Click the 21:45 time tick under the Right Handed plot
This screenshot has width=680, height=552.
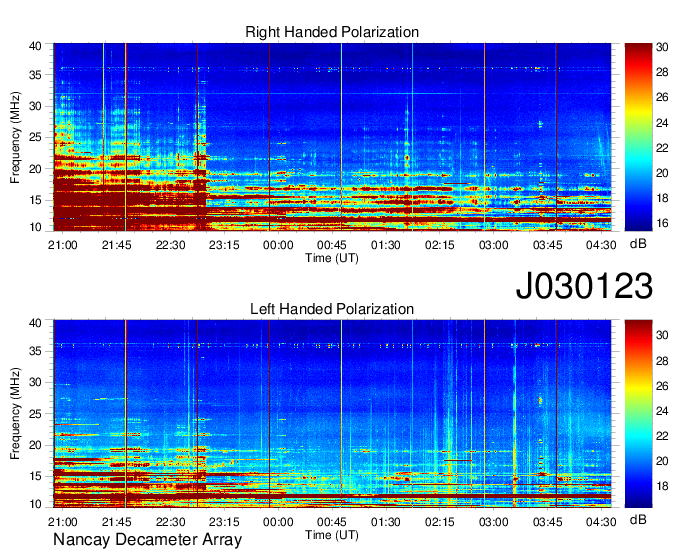coord(117,245)
